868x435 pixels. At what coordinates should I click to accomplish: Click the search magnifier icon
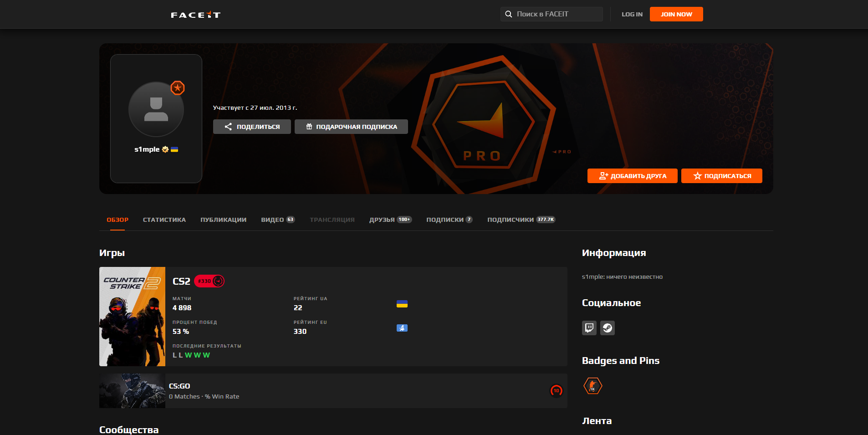point(509,14)
